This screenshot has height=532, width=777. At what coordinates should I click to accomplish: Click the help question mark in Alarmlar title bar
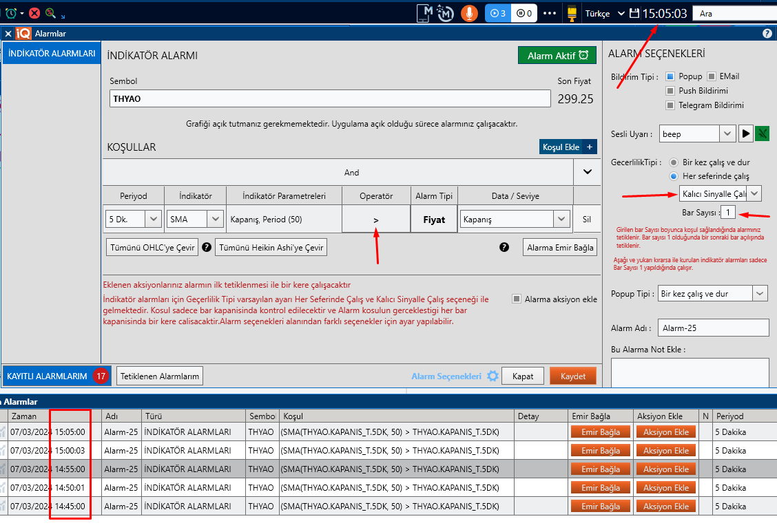[767, 33]
